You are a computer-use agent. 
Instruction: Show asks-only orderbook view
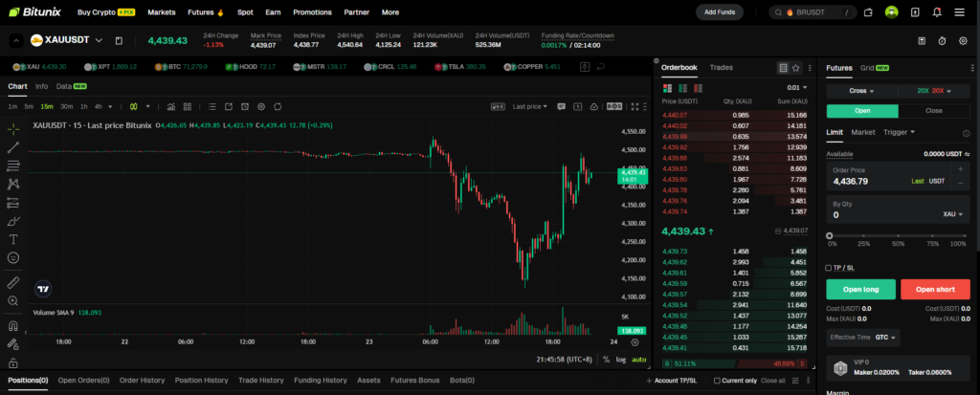point(698,88)
